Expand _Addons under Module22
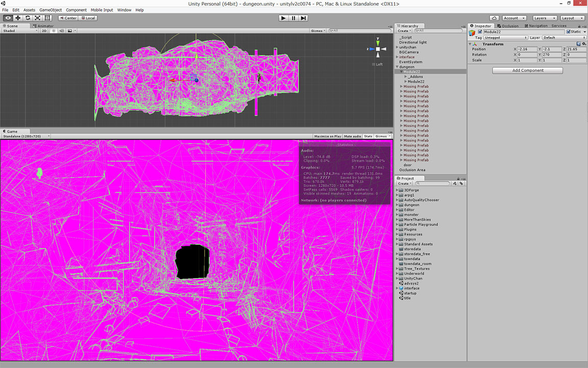 click(406, 77)
